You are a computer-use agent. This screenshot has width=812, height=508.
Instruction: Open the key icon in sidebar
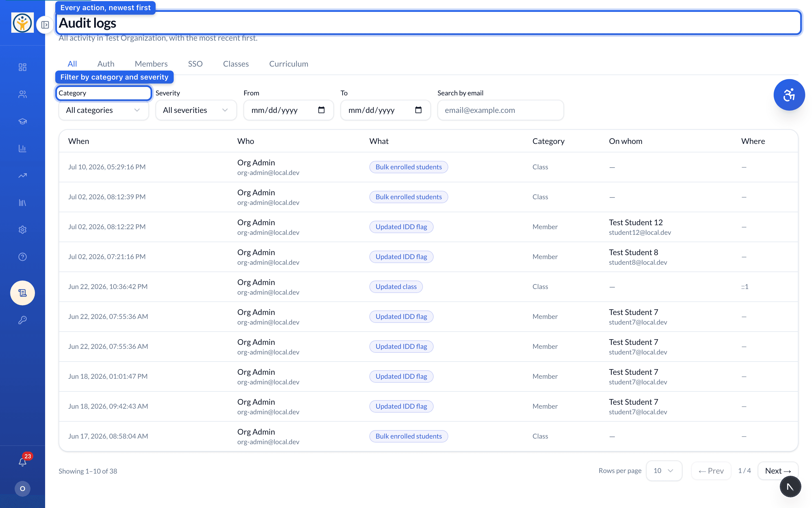point(23,320)
